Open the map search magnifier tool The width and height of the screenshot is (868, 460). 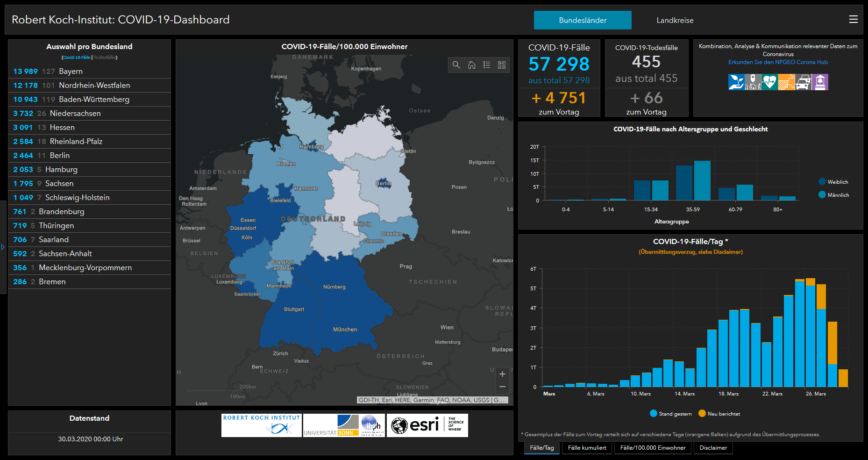pos(456,65)
